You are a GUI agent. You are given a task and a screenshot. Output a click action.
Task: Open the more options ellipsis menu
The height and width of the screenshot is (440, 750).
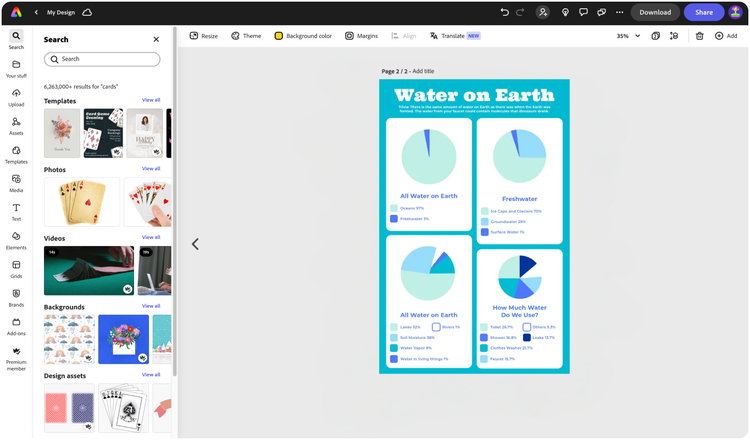coord(619,12)
